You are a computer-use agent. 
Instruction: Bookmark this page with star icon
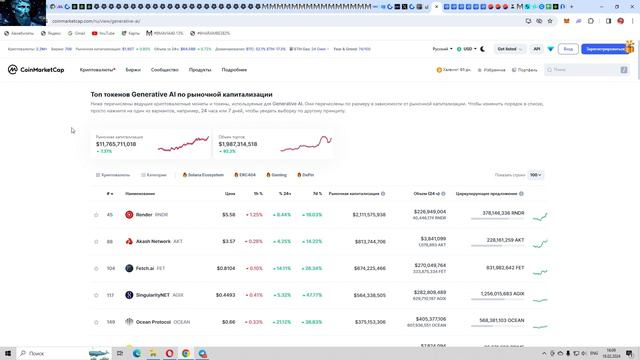tap(550, 21)
